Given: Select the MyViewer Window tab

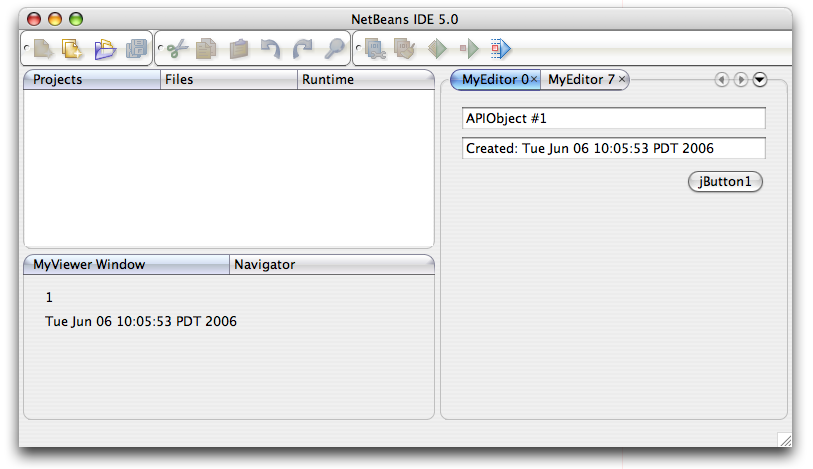Looking at the screenshot, I should 127,265.
